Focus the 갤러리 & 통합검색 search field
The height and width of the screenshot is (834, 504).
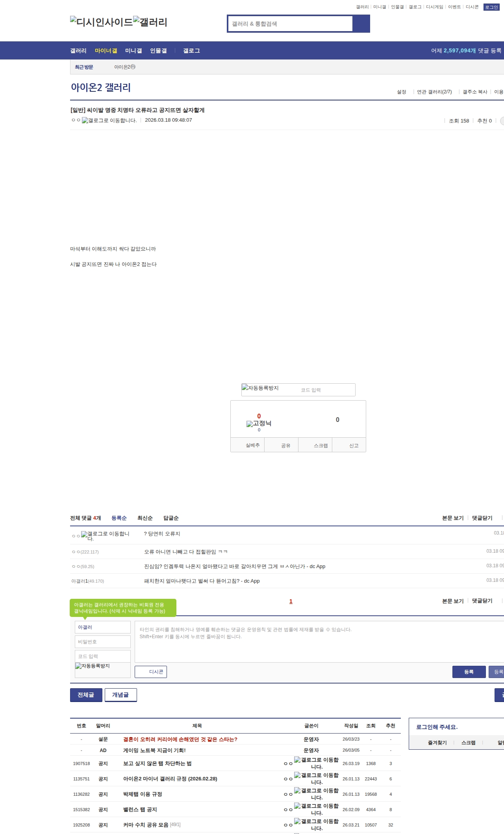[290, 24]
